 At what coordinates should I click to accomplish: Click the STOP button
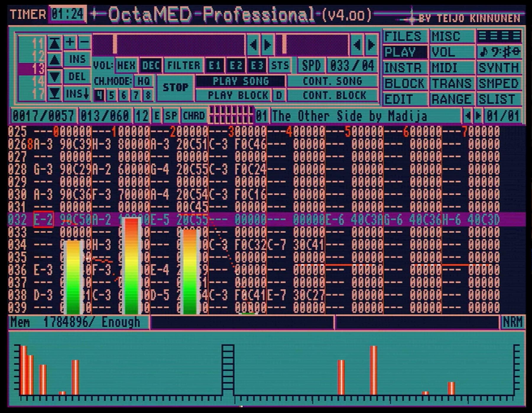175,88
